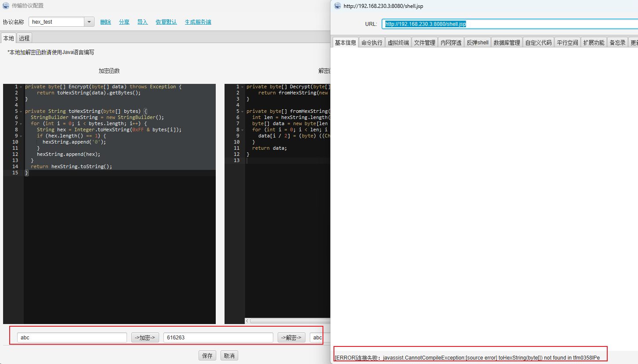Viewport: 638px width, 364px height.
Task: Open the 文件管理 file management tab
Action: [424, 42]
